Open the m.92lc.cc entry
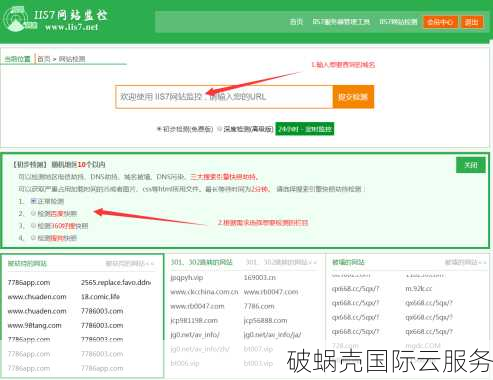Viewport: 493px width, 380px height. 419,289
